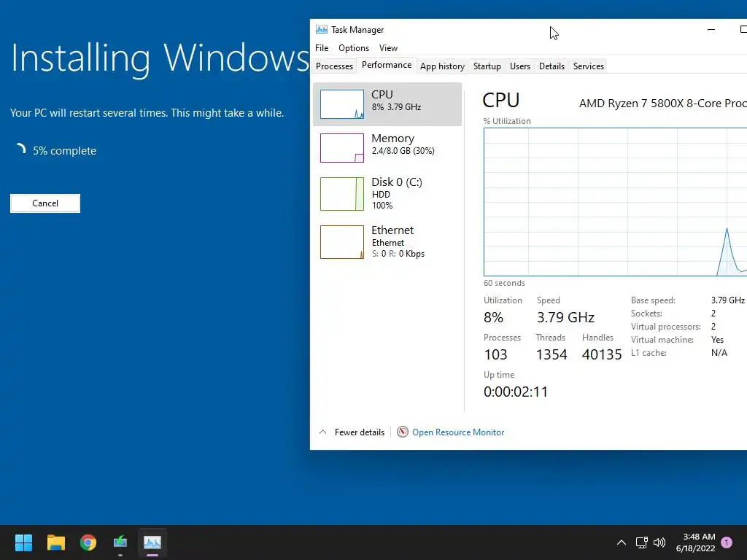Open Google Chrome from the taskbar
Screen dimensions: 747x560
[88, 542]
